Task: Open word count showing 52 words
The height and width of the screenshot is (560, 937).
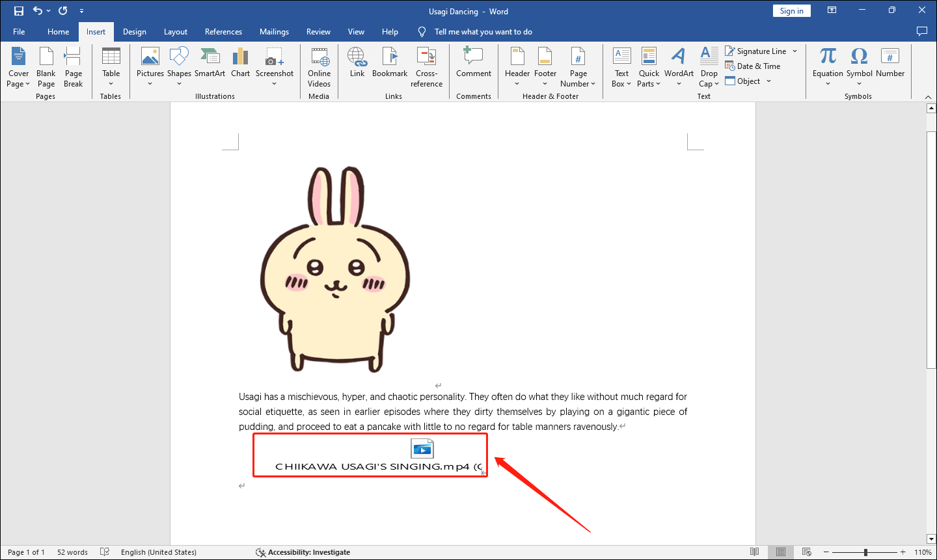Action: pyautogui.click(x=72, y=552)
